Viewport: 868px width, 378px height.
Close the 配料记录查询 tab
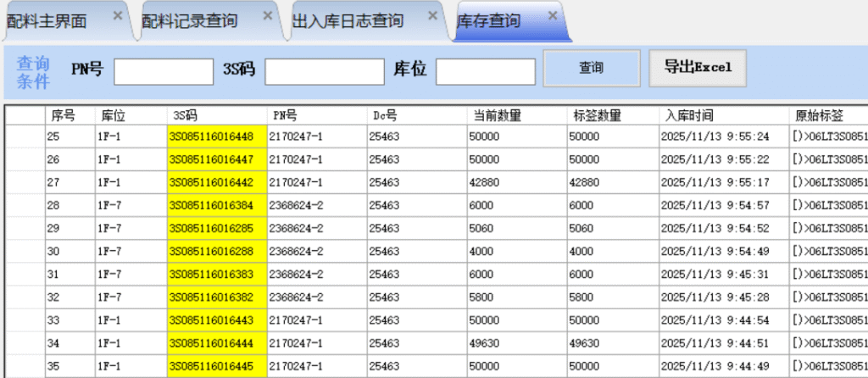[267, 15]
